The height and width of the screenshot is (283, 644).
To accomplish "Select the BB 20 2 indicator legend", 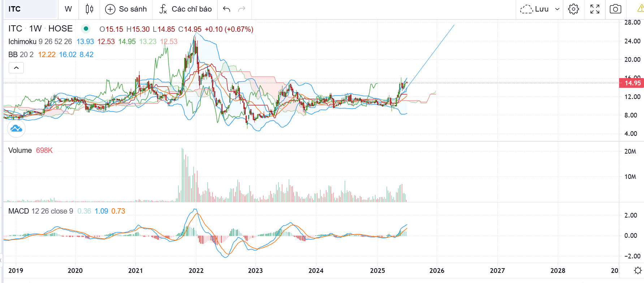I will 21,55.
